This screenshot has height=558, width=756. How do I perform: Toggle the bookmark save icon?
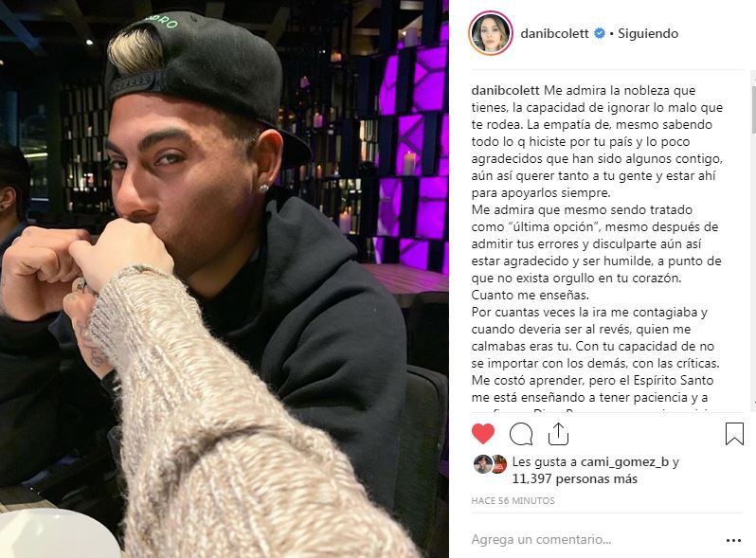pos(734,434)
